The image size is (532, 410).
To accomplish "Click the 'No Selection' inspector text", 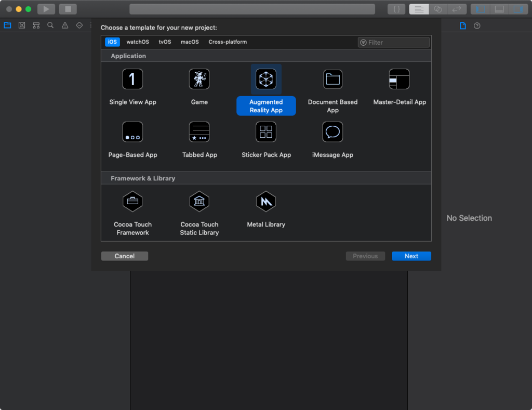I will 469,218.
